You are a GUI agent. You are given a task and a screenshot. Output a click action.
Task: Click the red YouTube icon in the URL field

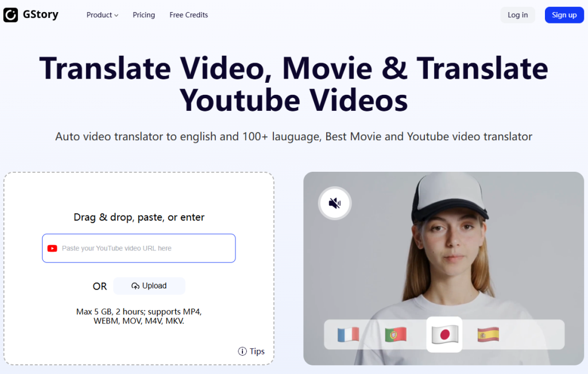pos(52,248)
